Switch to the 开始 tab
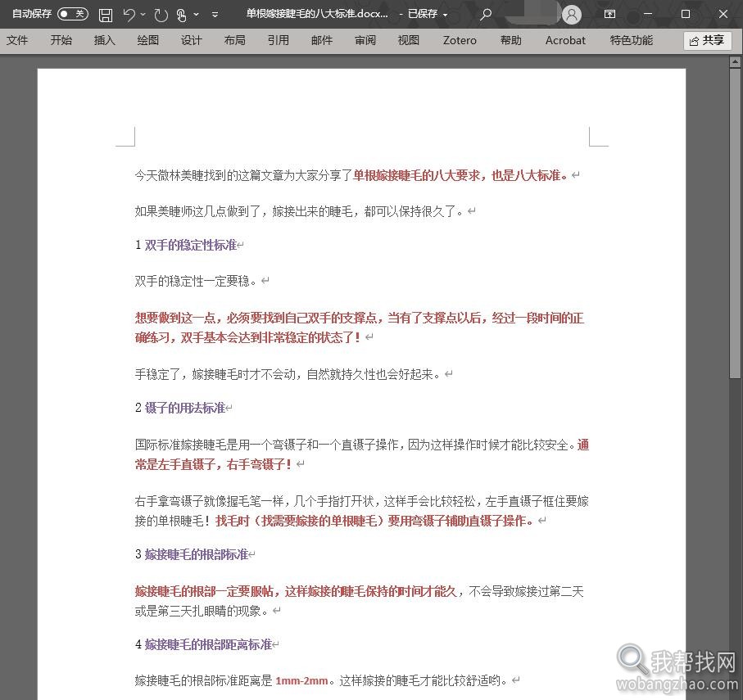The height and width of the screenshot is (700, 743). (61, 40)
